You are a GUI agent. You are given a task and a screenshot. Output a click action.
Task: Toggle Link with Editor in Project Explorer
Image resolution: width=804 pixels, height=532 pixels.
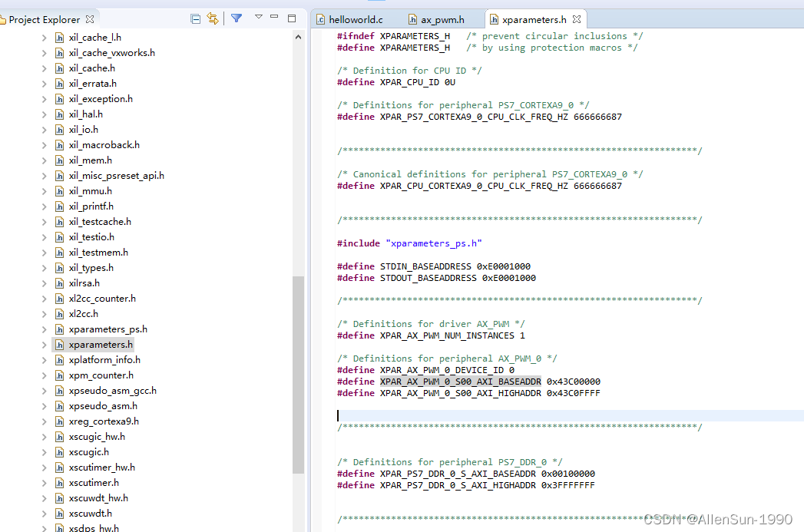pos(212,19)
